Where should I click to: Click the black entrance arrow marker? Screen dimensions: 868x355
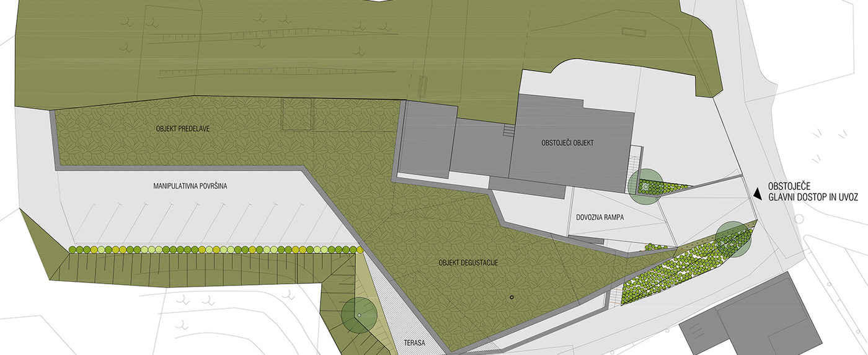pyautogui.click(x=757, y=194)
